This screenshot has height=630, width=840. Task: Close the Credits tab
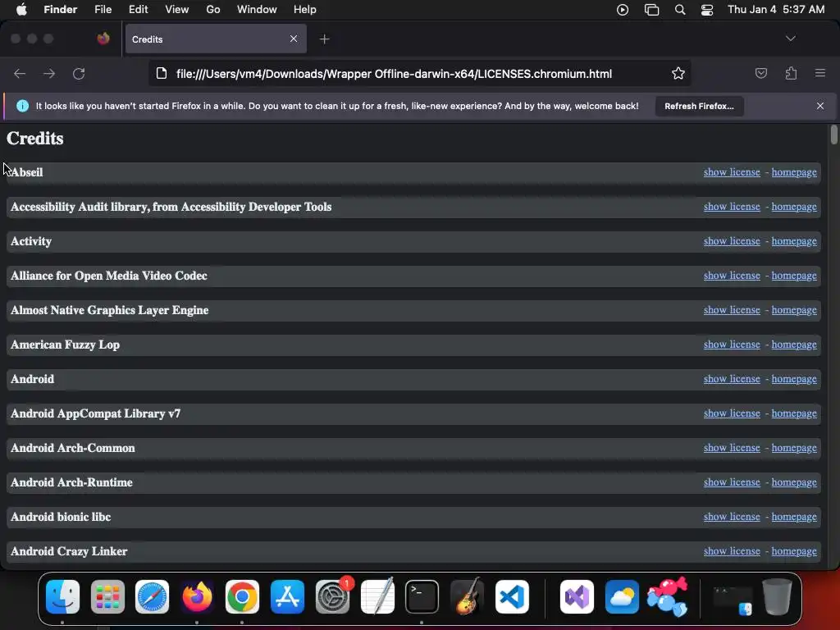[x=294, y=39]
